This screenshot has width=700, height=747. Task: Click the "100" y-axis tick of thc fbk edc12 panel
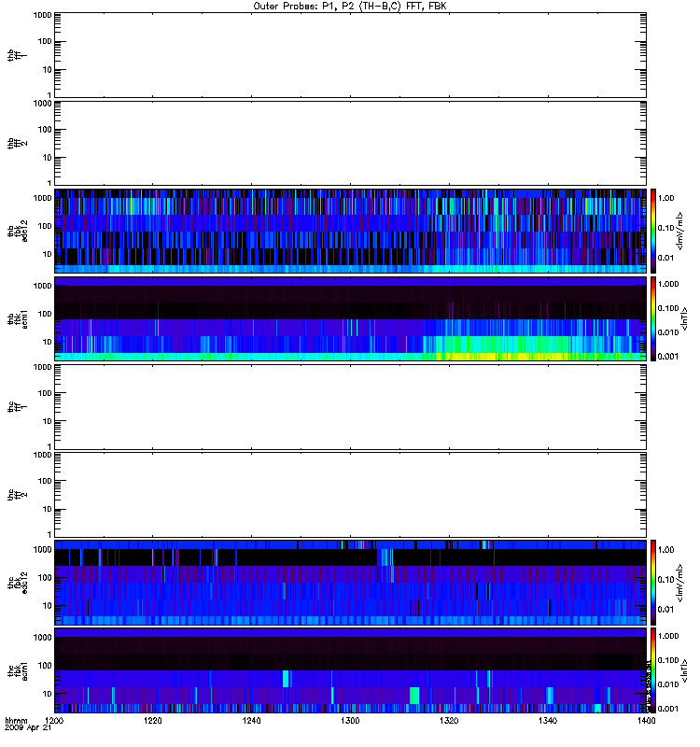pyautogui.click(x=45, y=577)
